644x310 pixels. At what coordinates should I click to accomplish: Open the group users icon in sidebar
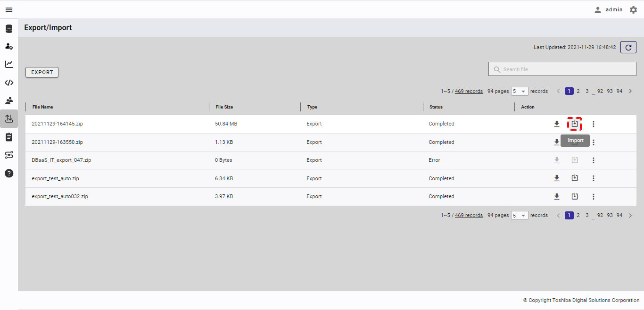(9, 101)
